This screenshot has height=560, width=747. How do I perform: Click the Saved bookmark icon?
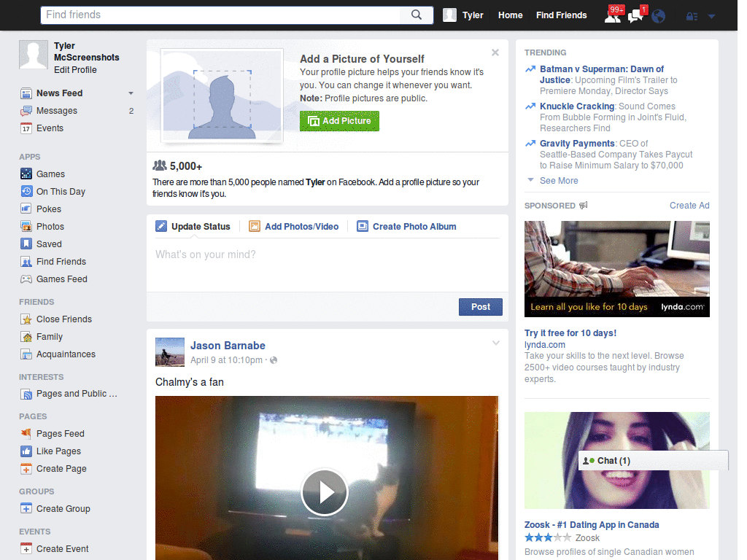(26, 244)
